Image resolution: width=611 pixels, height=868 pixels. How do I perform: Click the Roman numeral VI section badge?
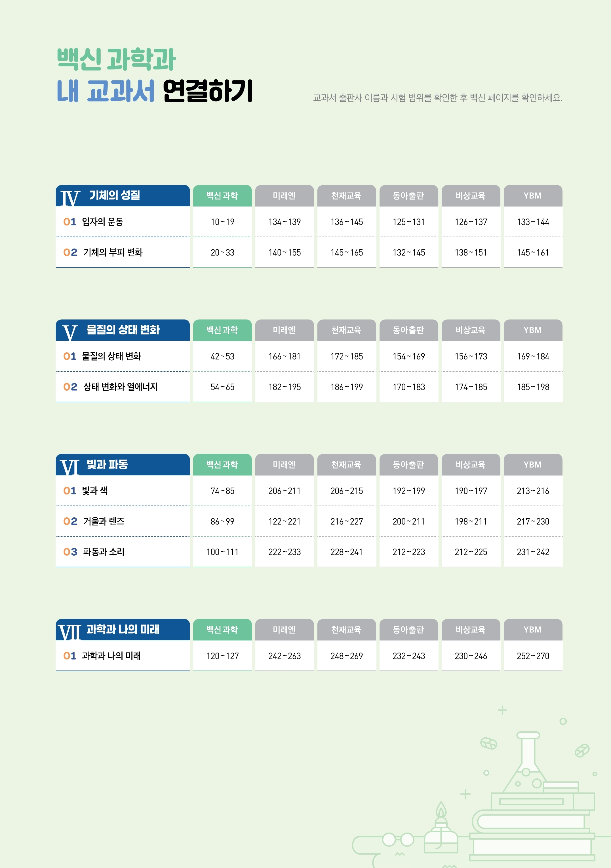point(70,467)
